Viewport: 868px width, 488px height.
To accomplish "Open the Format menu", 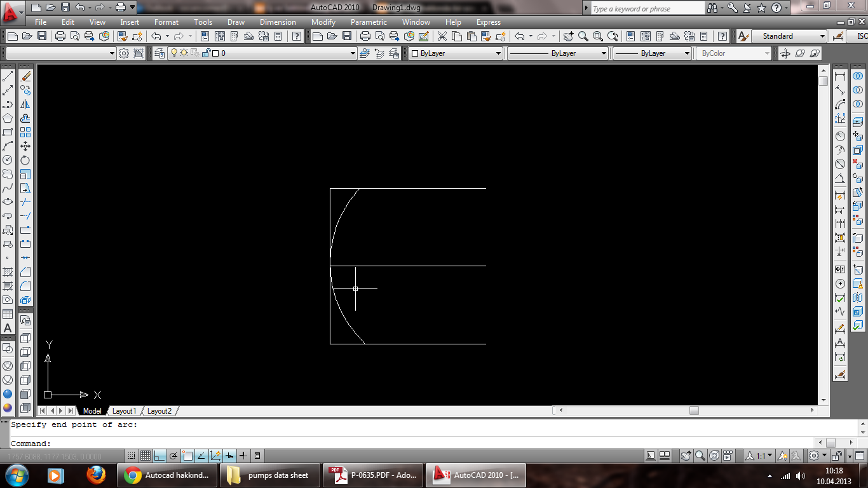I will point(166,22).
